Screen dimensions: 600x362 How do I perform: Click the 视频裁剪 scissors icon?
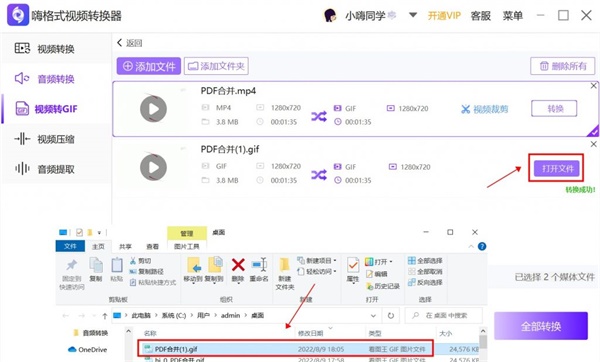(465, 109)
